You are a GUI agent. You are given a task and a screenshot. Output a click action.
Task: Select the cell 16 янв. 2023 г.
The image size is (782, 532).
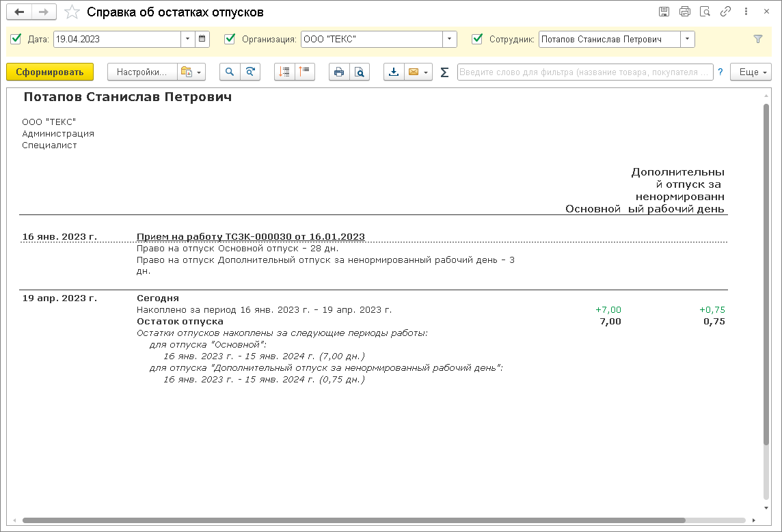[60, 236]
